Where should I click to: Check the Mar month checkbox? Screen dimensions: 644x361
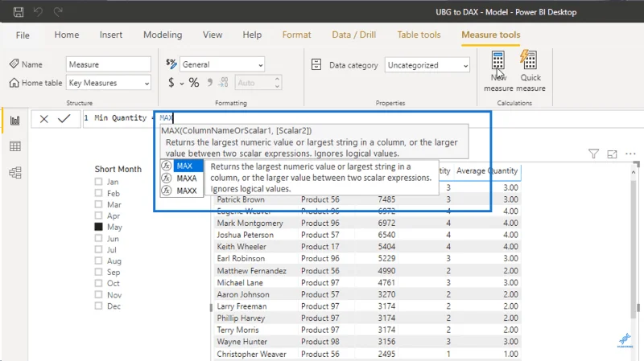tap(98, 204)
